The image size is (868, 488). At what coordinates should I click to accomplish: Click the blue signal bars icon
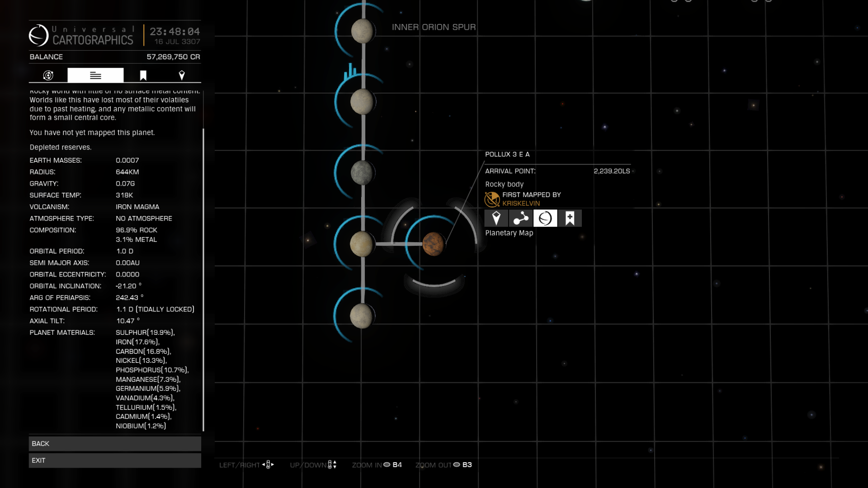pyautogui.click(x=350, y=71)
